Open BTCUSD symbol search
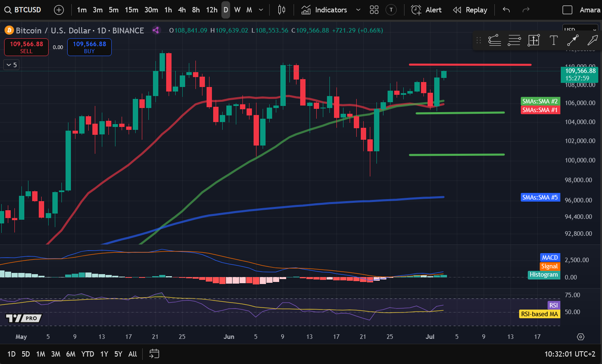The image size is (602, 364). coord(23,10)
